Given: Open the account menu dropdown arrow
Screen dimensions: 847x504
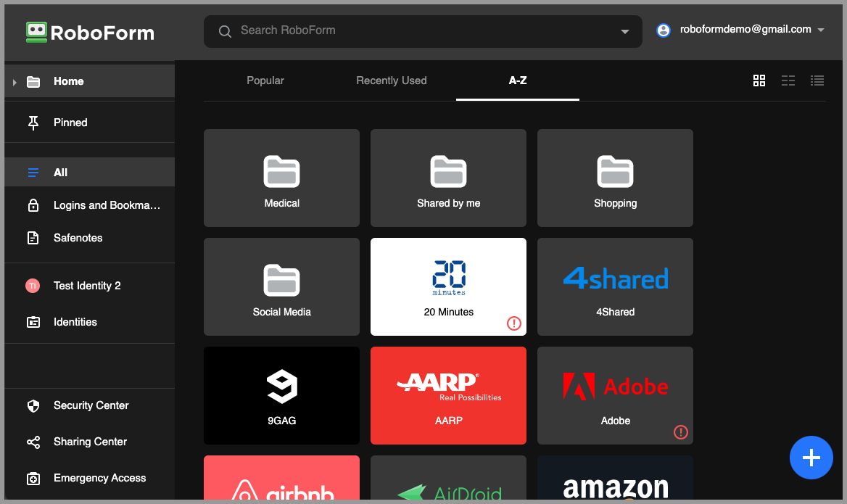Looking at the screenshot, I should point(821,30).
